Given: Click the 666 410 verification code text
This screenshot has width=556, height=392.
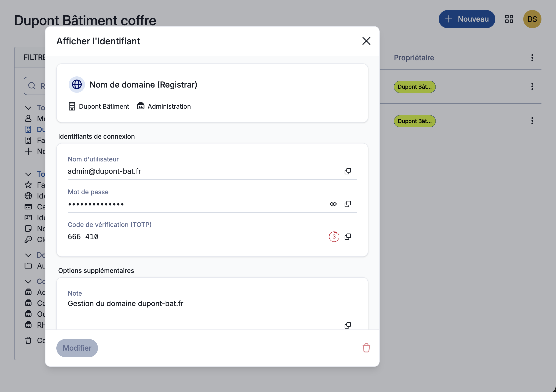Looking at the screenshot, I should [83, 237].
